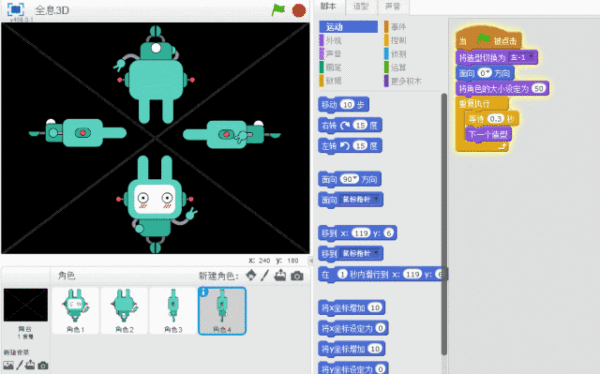The height and width of the screenshot is (374, 600).
Task: Select the 控制 control block category
Action: 398,40
